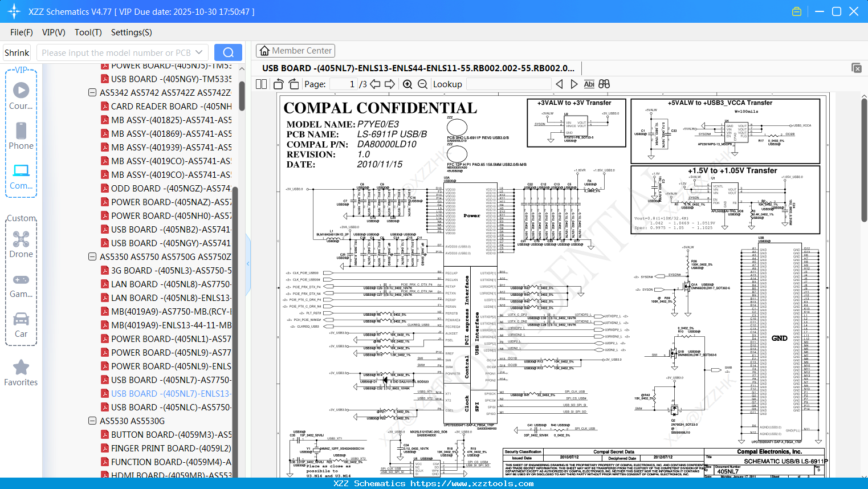Open the Tool(T) menu
The image size is (868, 489).
(88, 32)
